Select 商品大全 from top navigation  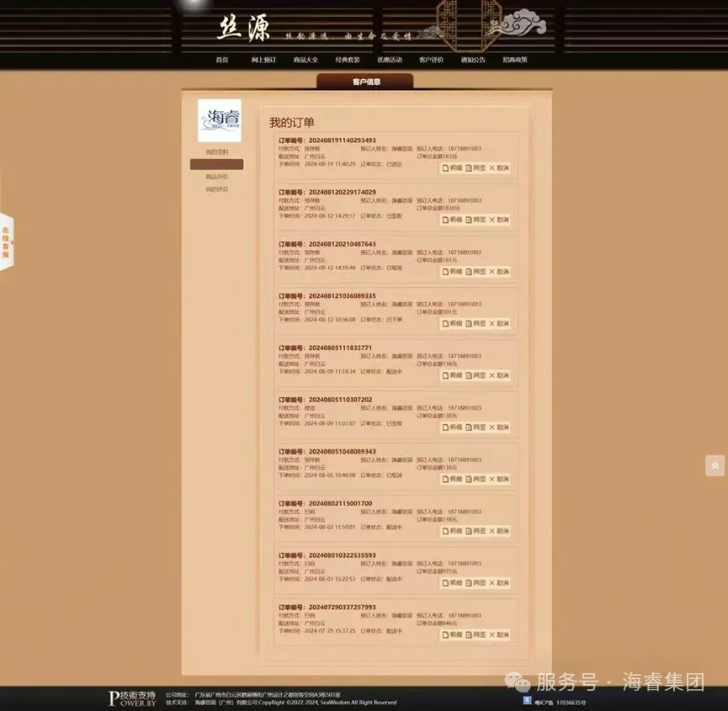pyautogui.click(x=306, y=60)
